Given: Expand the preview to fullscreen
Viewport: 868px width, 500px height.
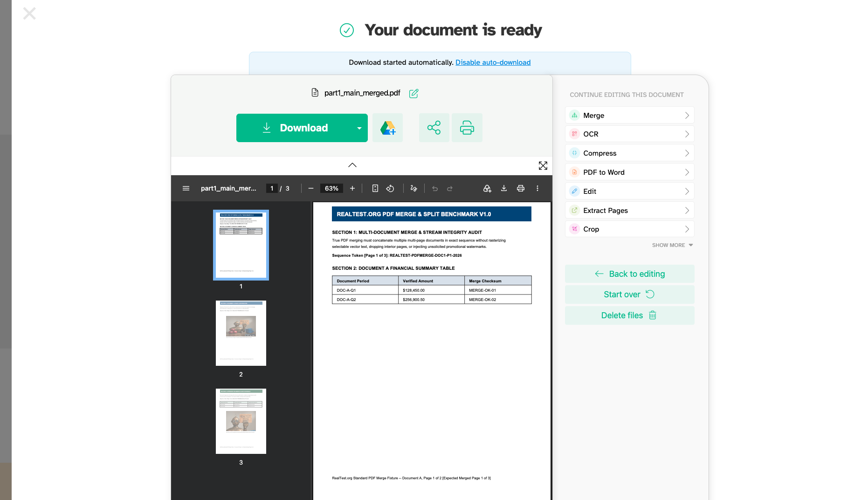Looking at the screenshot, I should (543, 165).
